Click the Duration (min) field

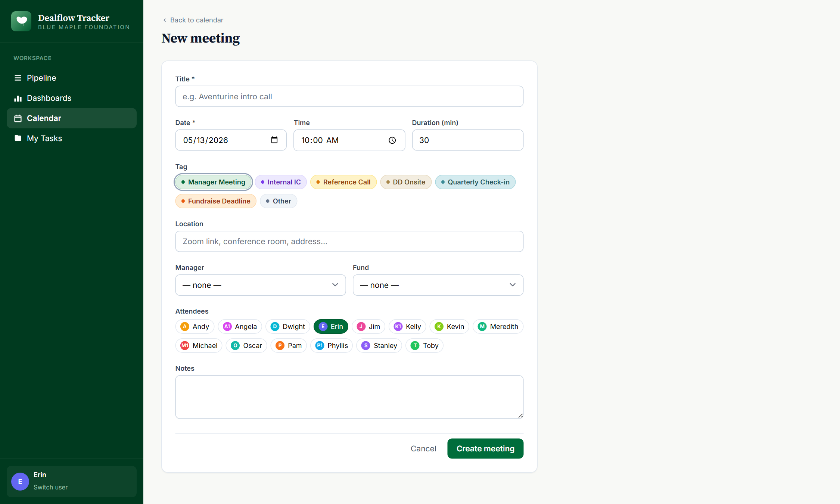pos(468,140)
